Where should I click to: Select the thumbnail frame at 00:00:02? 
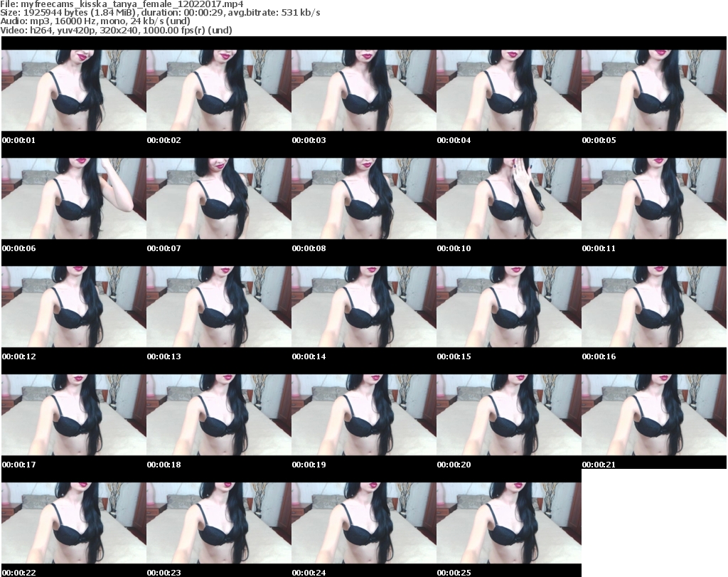coord(219,90)
